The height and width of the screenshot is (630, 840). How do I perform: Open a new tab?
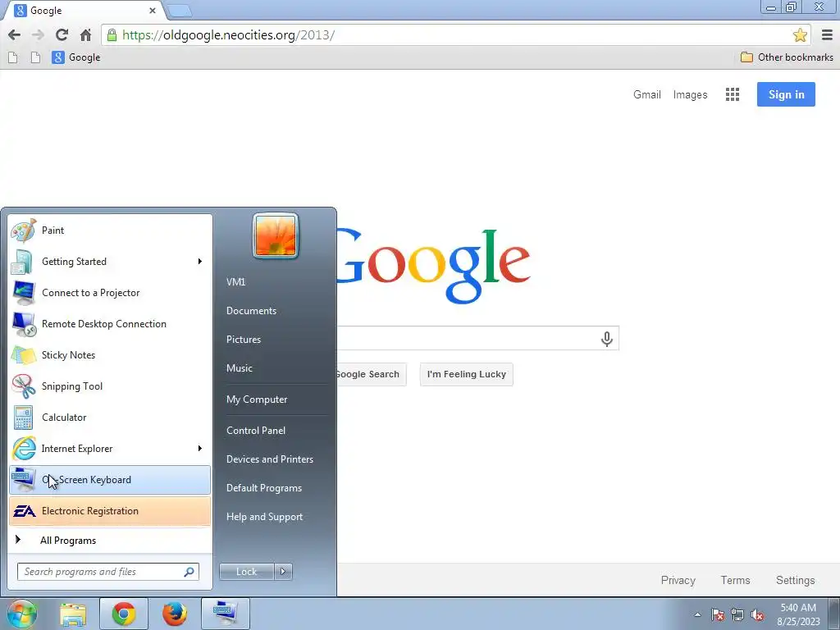[179, 11]
